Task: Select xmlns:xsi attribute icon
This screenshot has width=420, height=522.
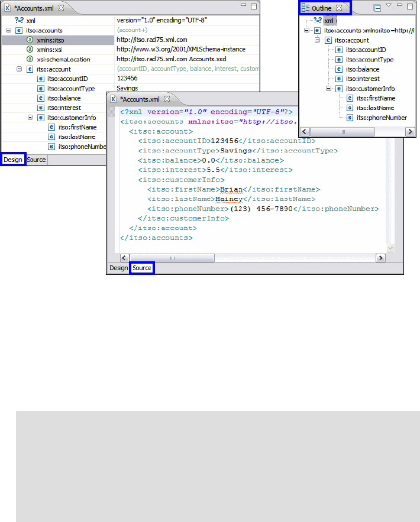Action: 30,49
